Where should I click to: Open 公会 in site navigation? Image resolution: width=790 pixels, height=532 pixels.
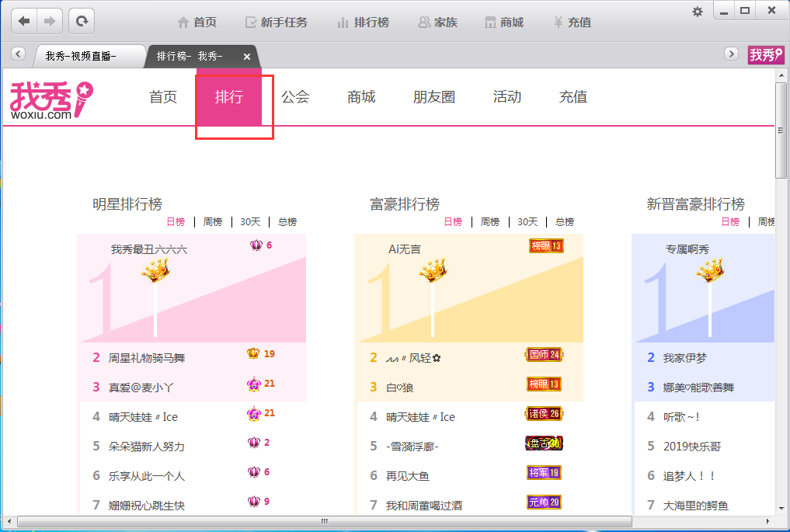point(295,97)
